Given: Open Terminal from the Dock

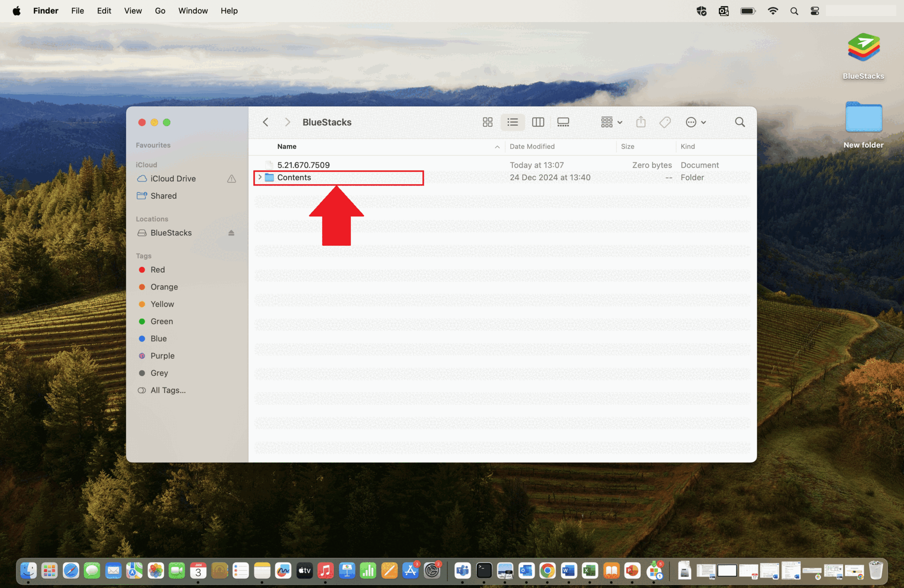Looking at the screenshot, I should pyautogui.click(x=484, y=571).
